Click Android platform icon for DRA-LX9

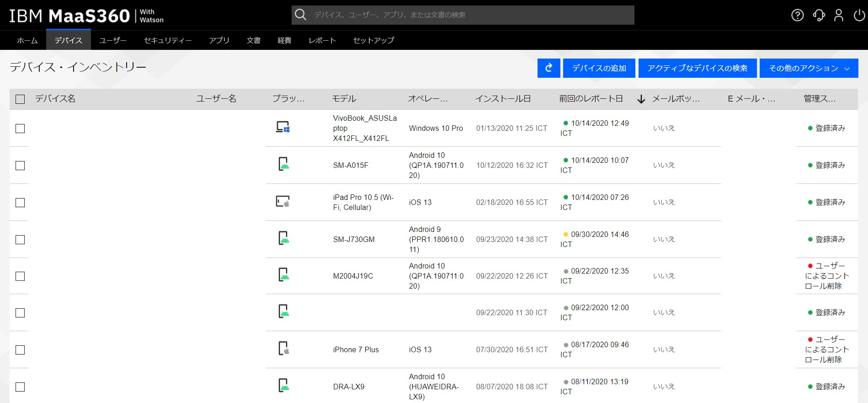pos(284,385)
